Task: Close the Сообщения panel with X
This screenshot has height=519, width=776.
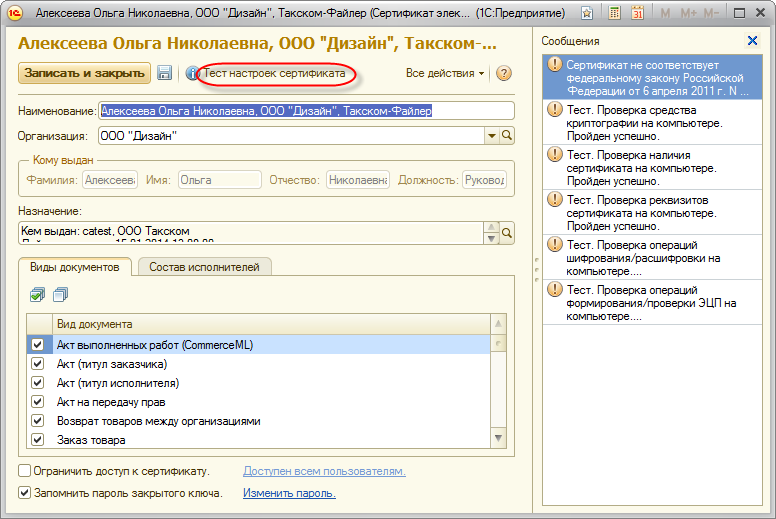Action: pyautogui.click(x=752, y=41)
